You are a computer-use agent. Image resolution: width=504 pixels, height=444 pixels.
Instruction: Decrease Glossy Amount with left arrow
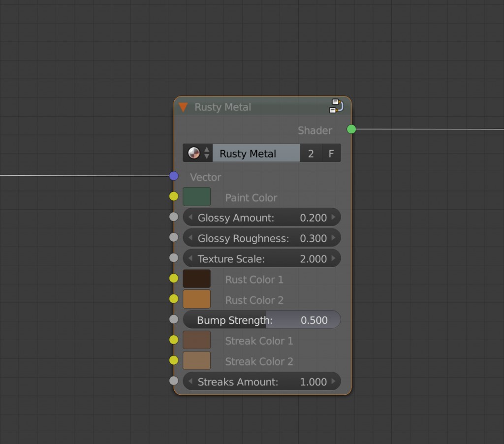190,218
